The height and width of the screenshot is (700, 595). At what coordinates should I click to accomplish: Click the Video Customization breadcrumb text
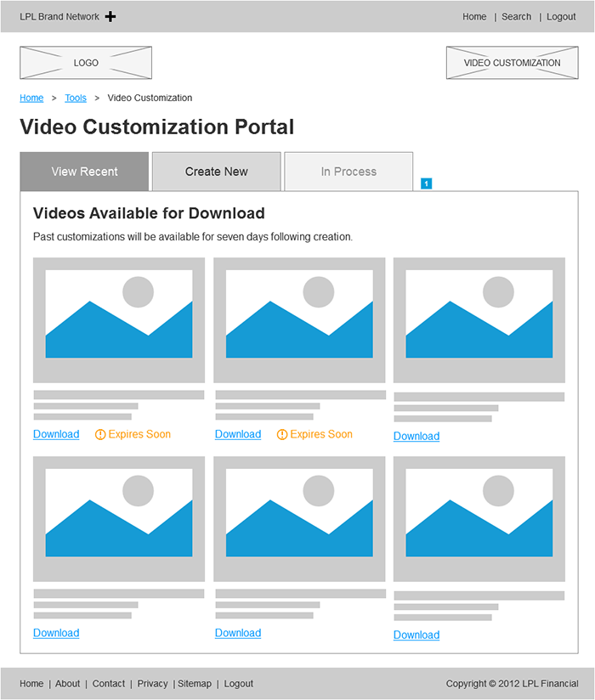coord(150,98)
